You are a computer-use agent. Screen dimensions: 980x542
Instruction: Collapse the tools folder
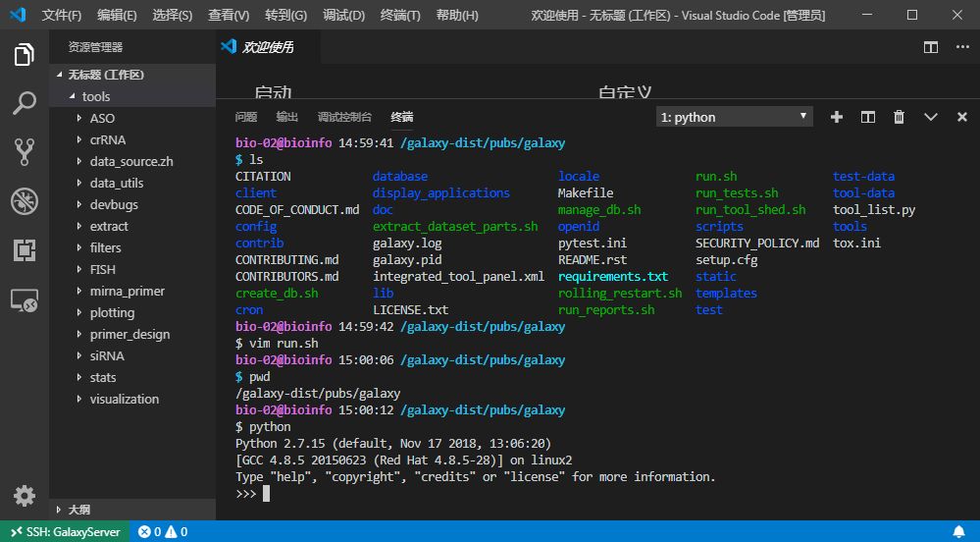[132, 96]
